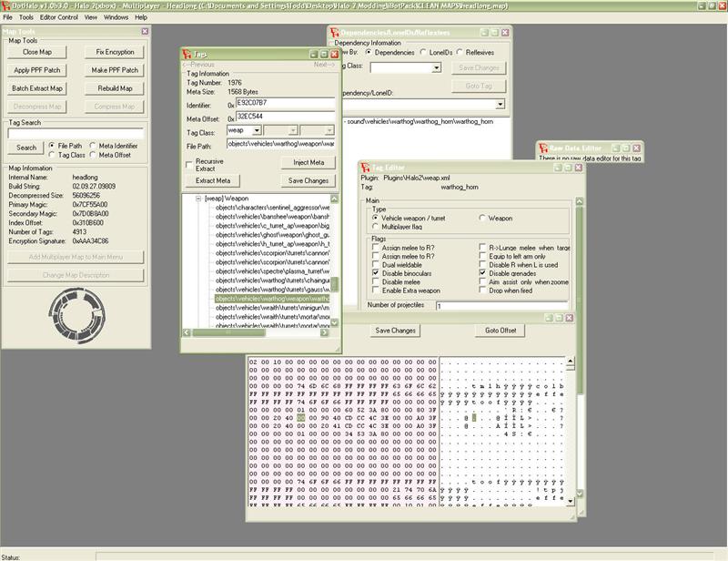Close the Map Tools panel

(145, 31)
